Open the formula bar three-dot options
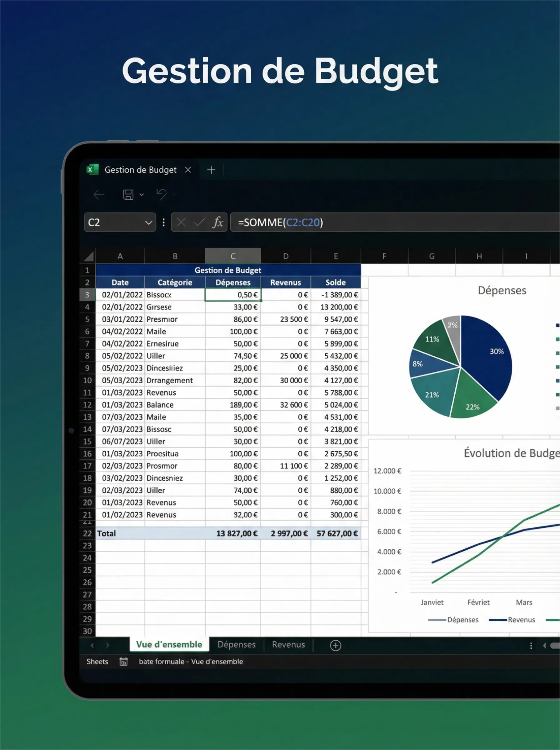The width and height of the screenshot is (560, 750). (164, 222)
